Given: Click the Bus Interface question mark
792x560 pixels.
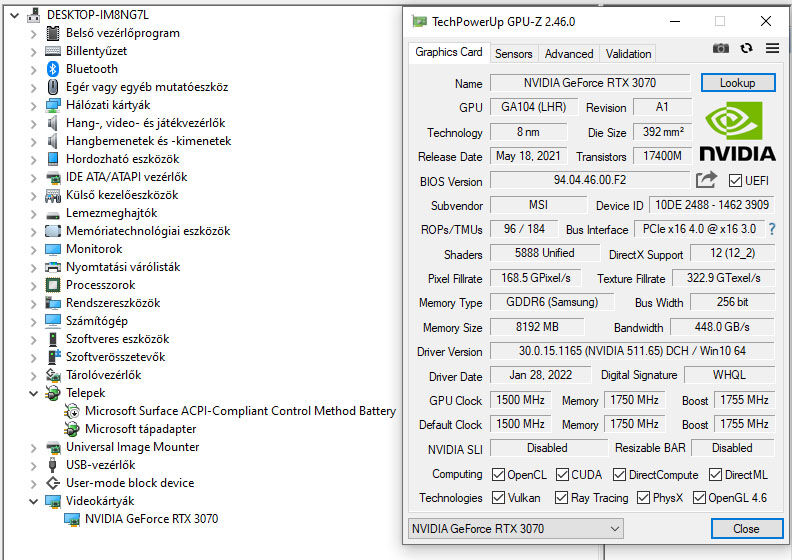Looking at the screenshot, I should [771, 229].
